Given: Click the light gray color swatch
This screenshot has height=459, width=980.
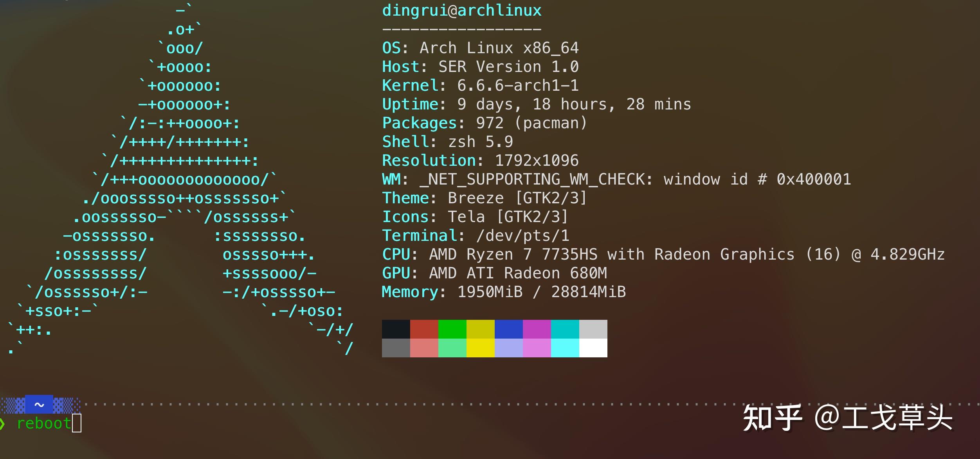Looking at the screenshot, I should click(x=593, y=329).
